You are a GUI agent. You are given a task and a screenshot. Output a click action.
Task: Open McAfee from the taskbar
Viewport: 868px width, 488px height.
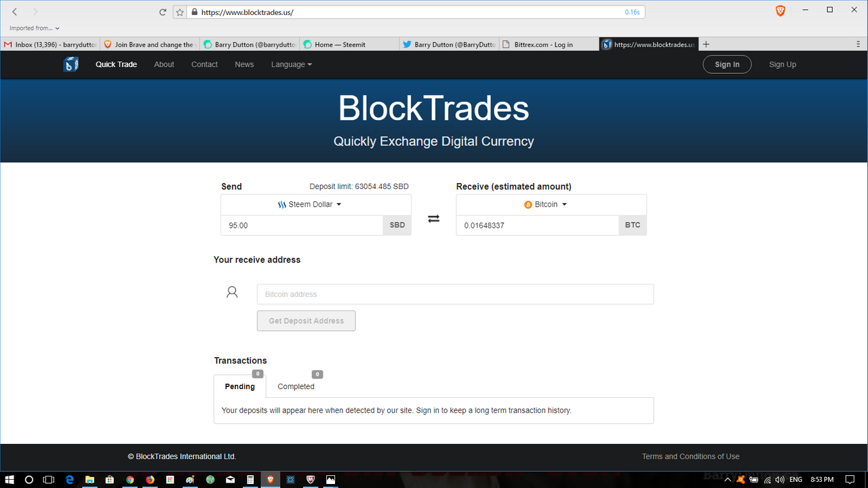tap(311, 479)
